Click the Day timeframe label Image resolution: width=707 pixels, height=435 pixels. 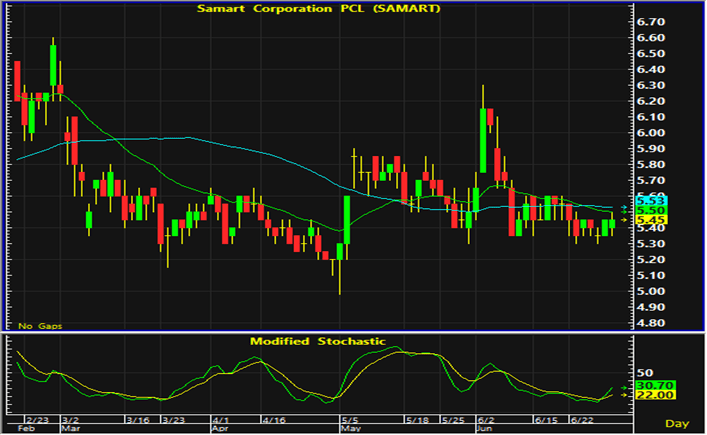(x=677, y=424)
